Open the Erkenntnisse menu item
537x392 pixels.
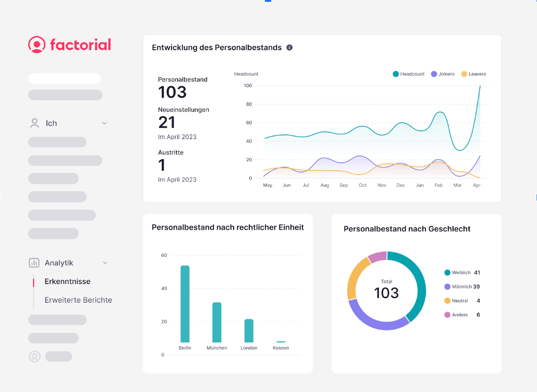(x=67, y=281)
